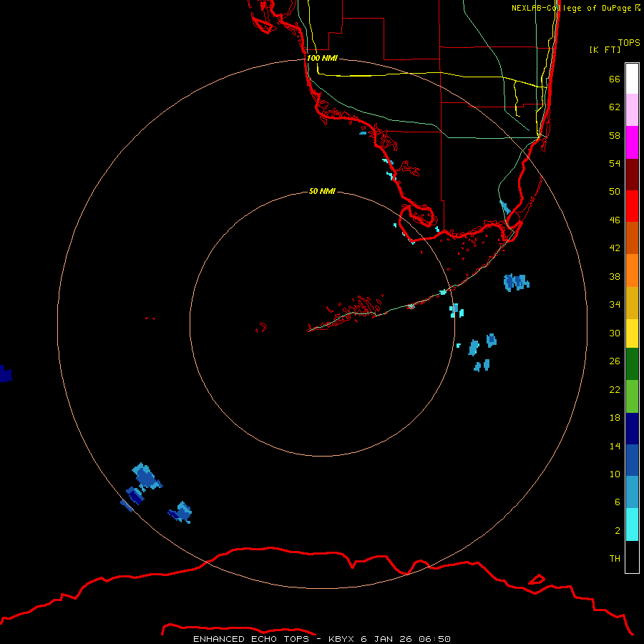Select the navy blue legend swatch
Viewport: 644px width, 644px height.
[632, 429]
